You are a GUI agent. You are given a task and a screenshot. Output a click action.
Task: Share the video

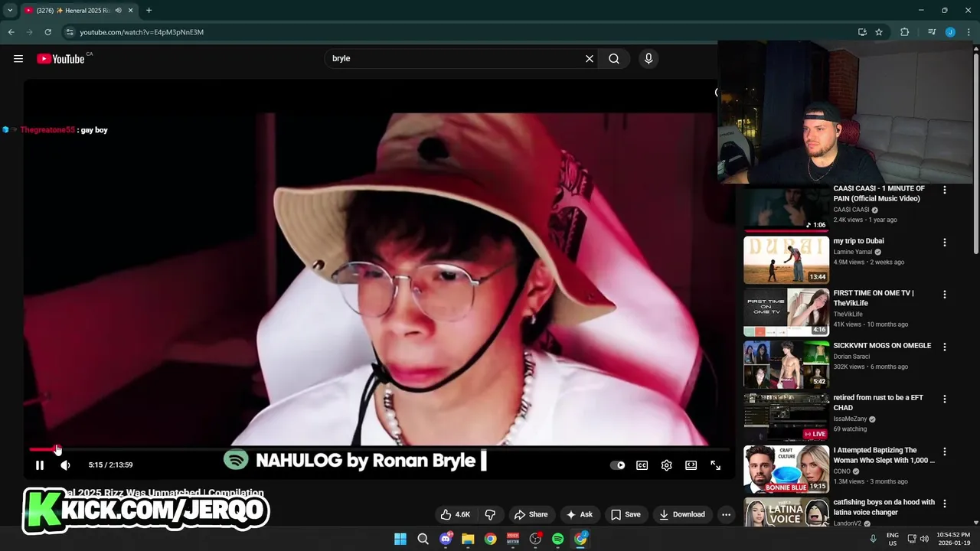click(x=531, y=514)
